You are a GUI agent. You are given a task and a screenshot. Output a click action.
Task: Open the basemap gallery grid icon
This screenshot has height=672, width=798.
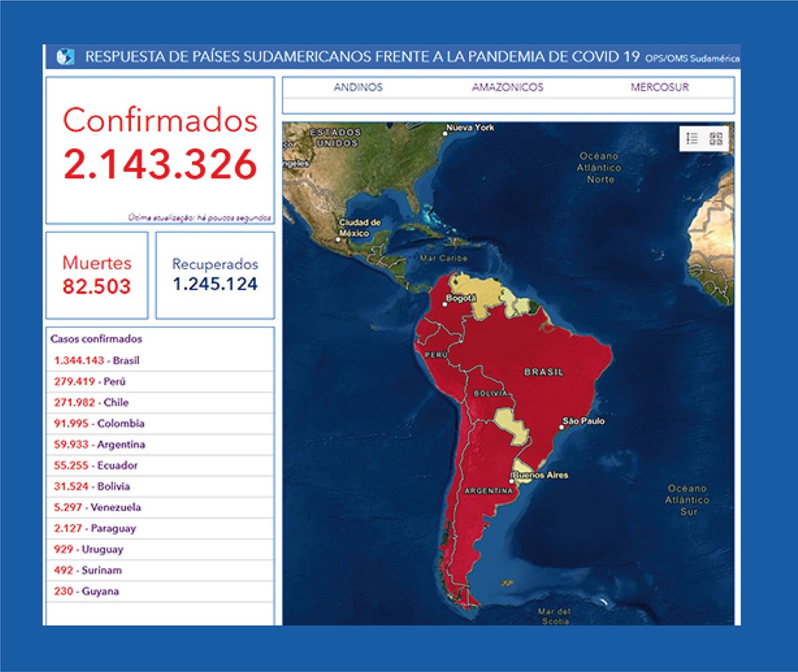coord(716,138)
